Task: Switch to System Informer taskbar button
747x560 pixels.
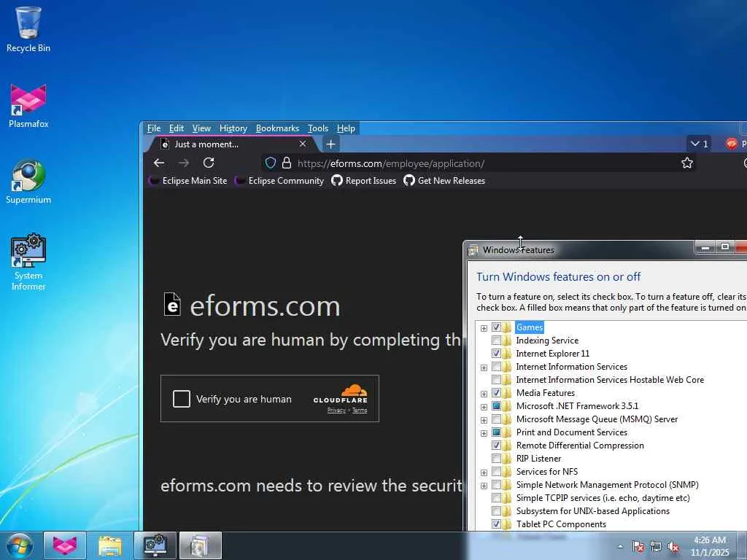Action: coord(155,545)
